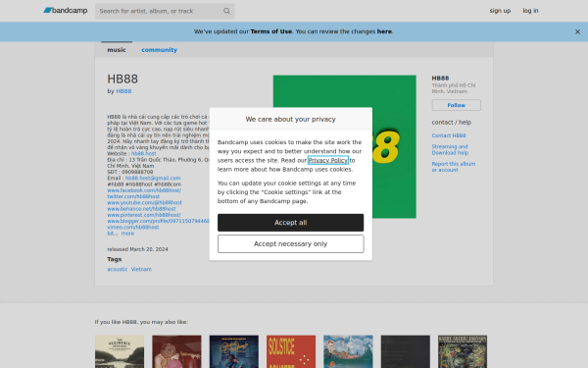
Task: Open the blue illustrated recommended album
Action: point(348,351)
